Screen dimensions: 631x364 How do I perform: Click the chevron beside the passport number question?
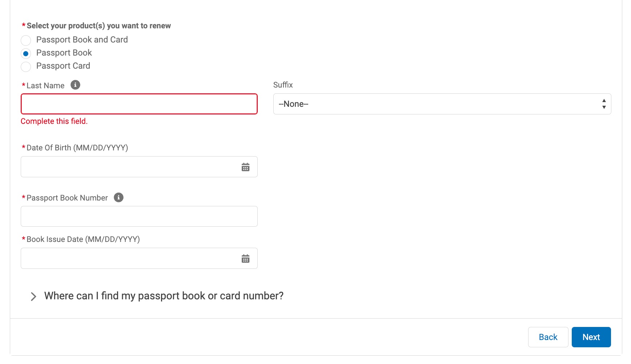(x=34, y=296)
